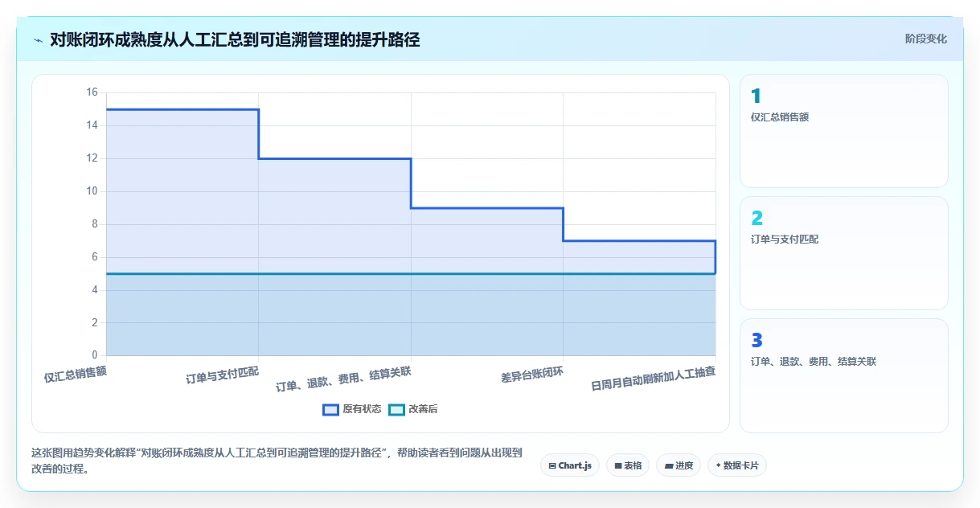This screenshot has height=508, width=980.
Task: Click the x-axis label 日周月自动刷新加人工抽查
Action: coord(653,378)
